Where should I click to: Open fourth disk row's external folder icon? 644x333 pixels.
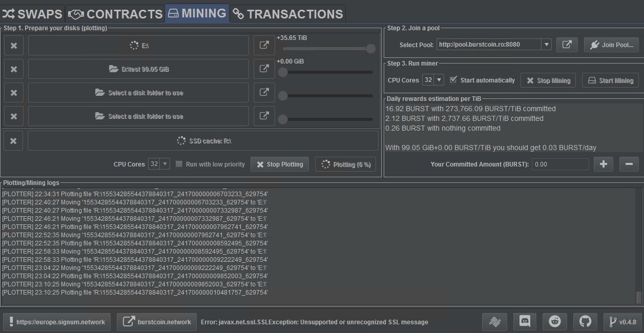(x=264, y=116)
